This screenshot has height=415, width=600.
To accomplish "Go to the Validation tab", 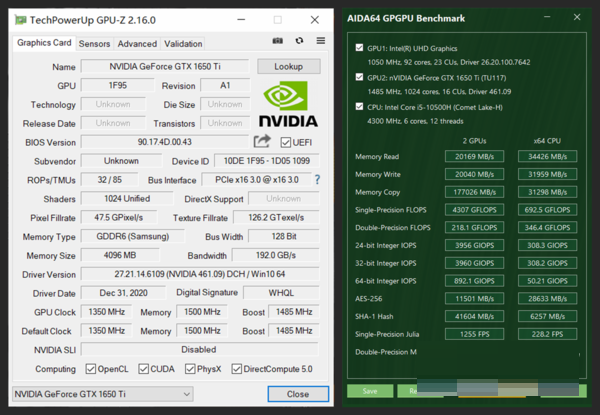I will click(183, 44).
